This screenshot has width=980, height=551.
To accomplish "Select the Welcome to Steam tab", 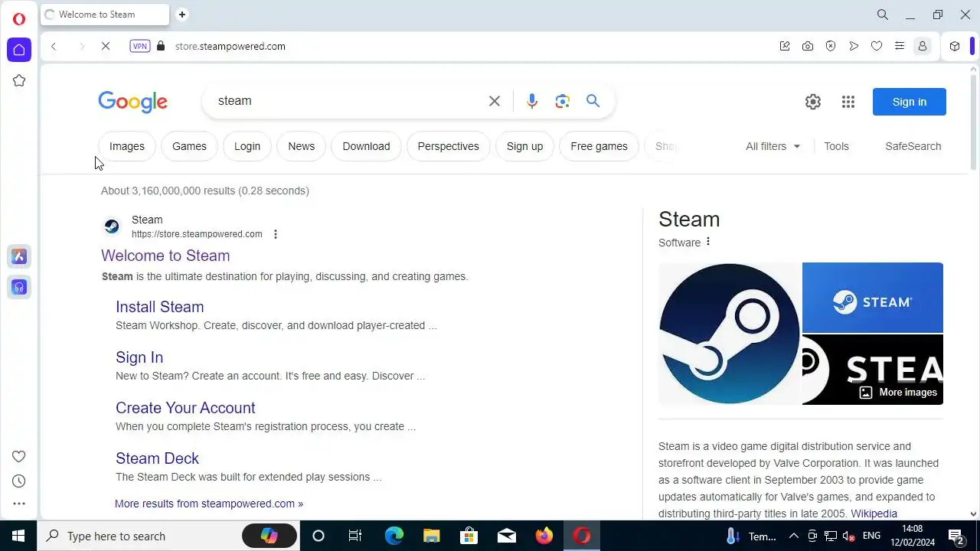I will [105, 15].
